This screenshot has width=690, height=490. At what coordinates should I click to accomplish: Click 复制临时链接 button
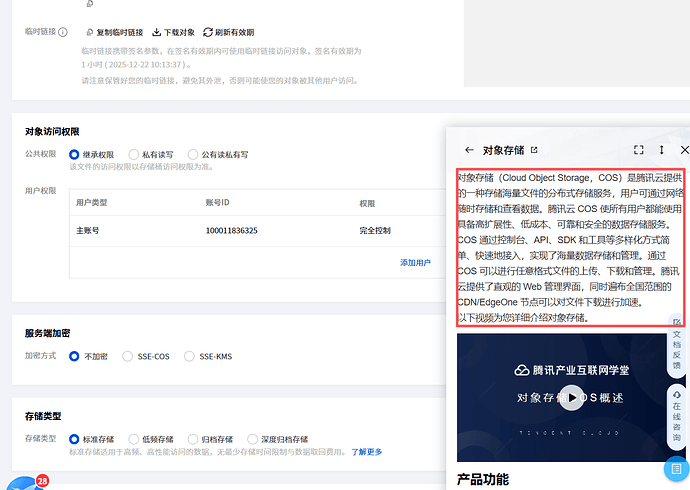[x=120, y=32]
